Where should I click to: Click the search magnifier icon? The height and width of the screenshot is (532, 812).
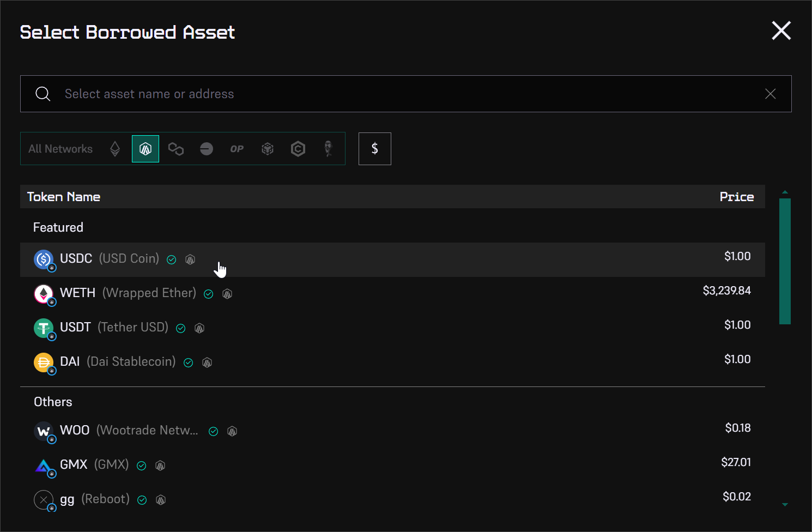(43, 94)
